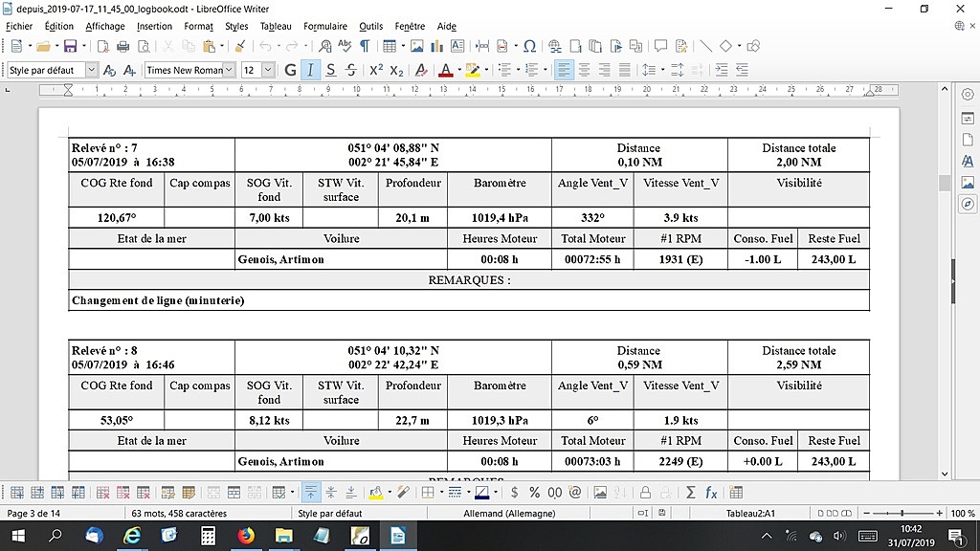This screenshot has width=980, height=551.
Task: Apply the Sum function in table toolbar
Action: coord(691,493)
